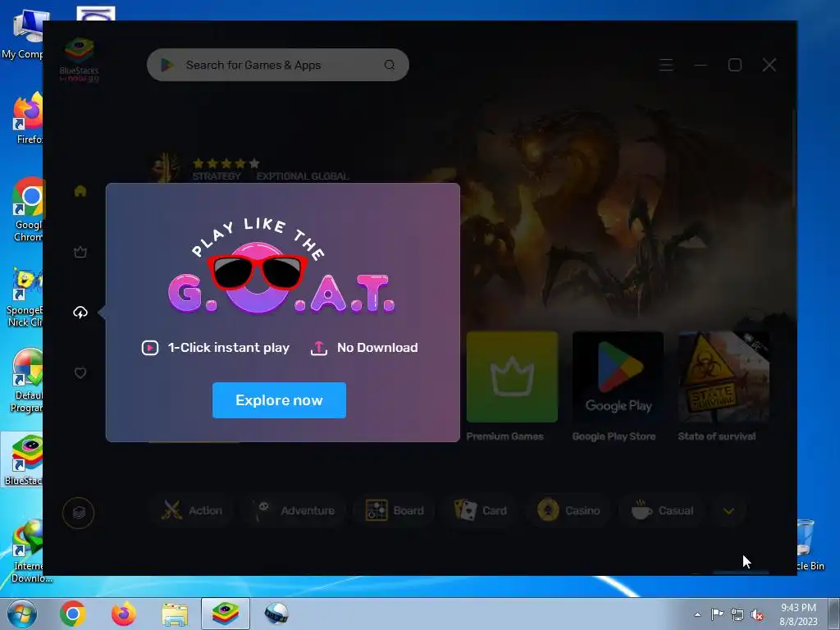Click the muted volume tray icon

757,614
